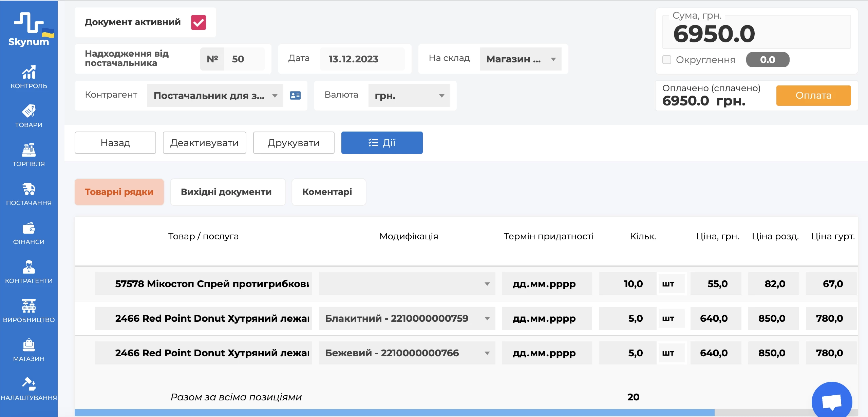
Task: Enable the Округлення checkbox
Action: coord(667,60)
